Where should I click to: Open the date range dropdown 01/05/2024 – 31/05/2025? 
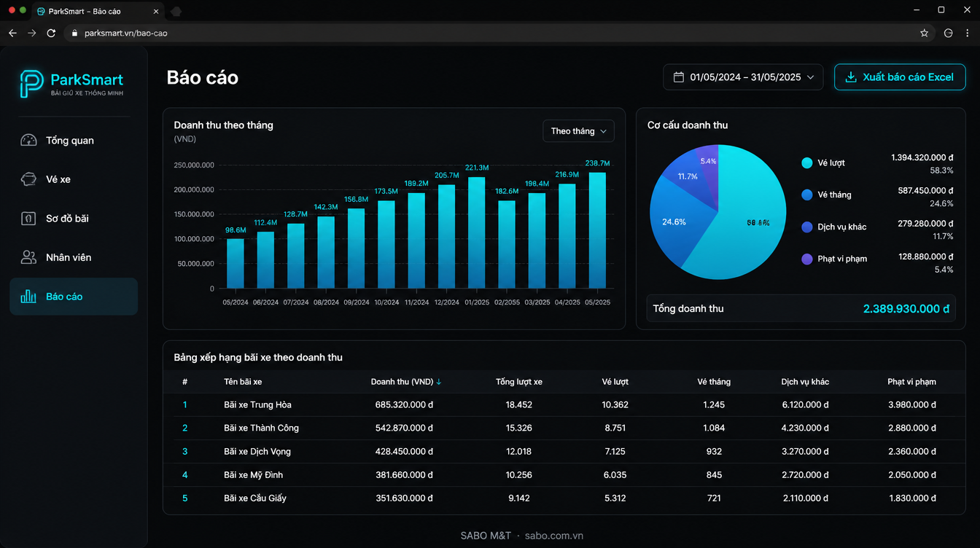743,77
